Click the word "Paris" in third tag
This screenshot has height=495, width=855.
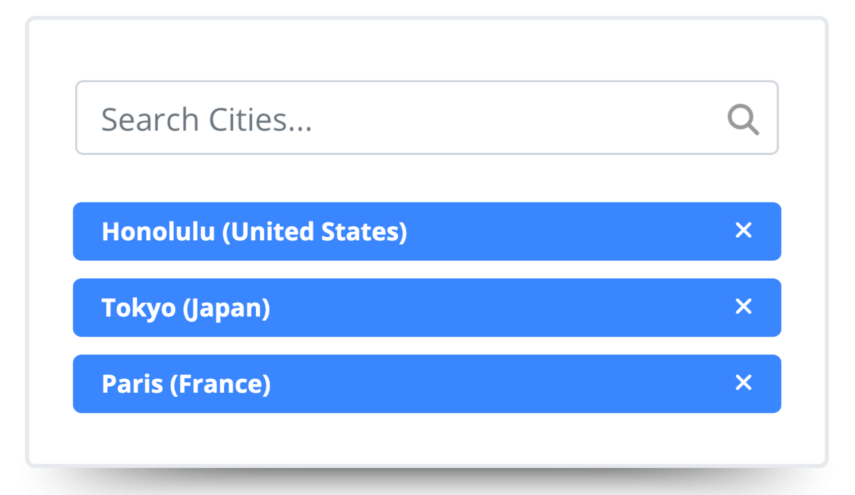pyautogui.click(x=132, y=384)
